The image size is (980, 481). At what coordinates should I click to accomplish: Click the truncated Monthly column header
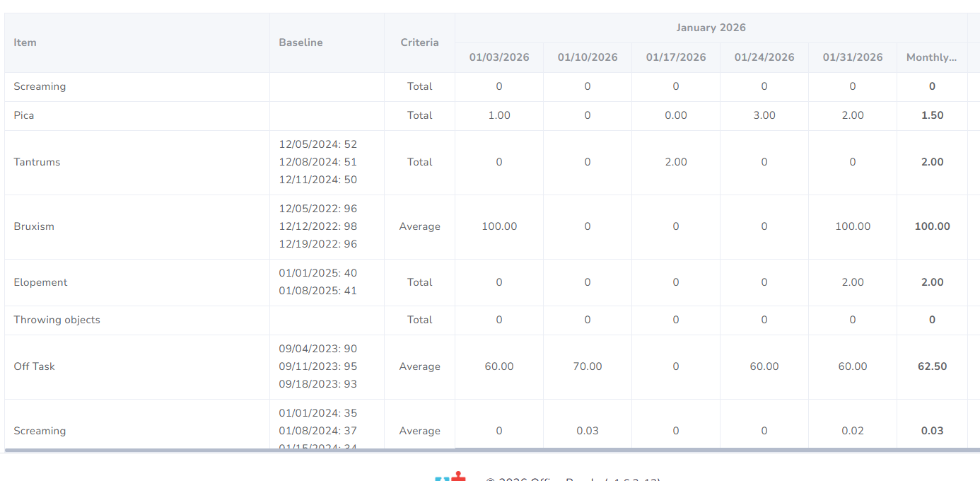[931, 57]
